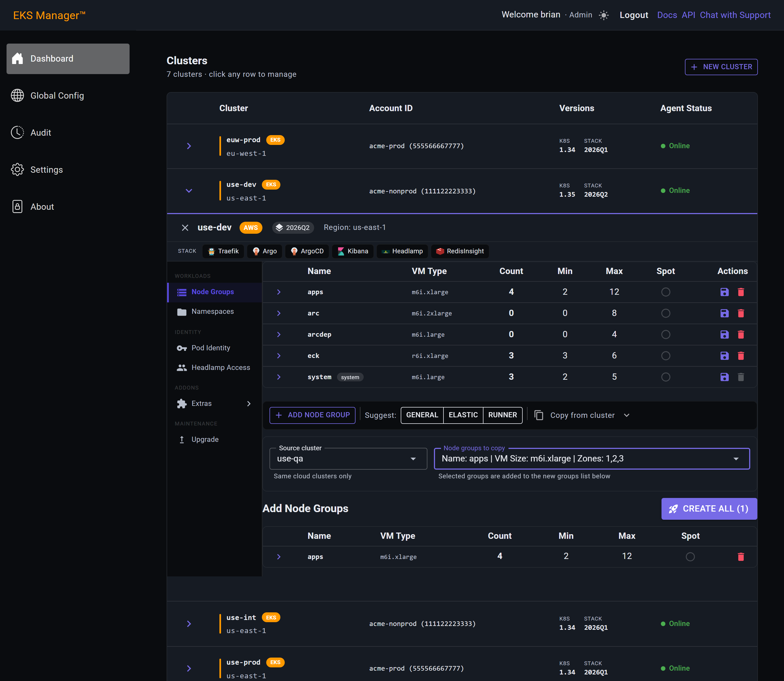
Task: Expand the euw-prod cluster row
Action: (189, 146)
